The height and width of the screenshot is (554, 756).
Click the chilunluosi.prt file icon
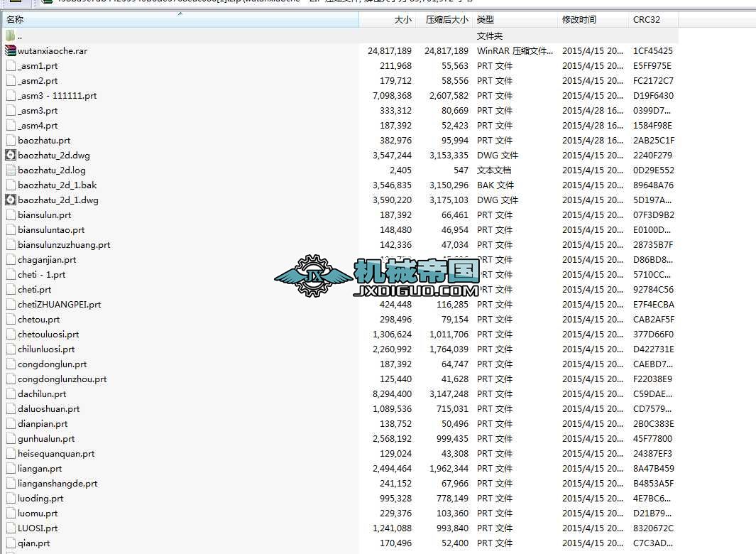(x=11, y=349)
